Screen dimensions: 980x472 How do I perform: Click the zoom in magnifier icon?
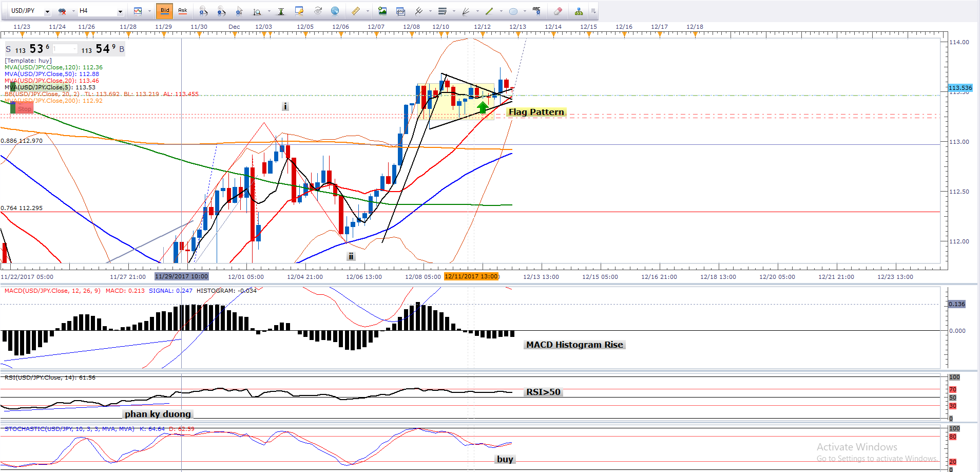coord(203,11)
